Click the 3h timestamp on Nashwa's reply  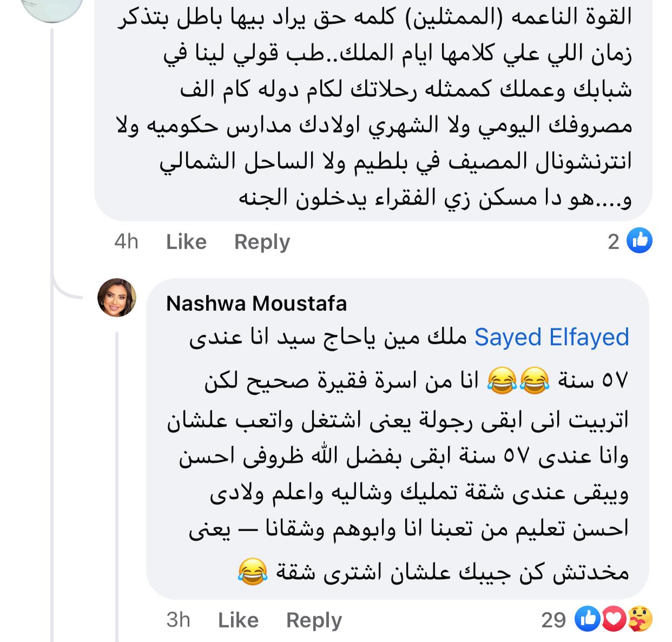click(x=178, y=620)
